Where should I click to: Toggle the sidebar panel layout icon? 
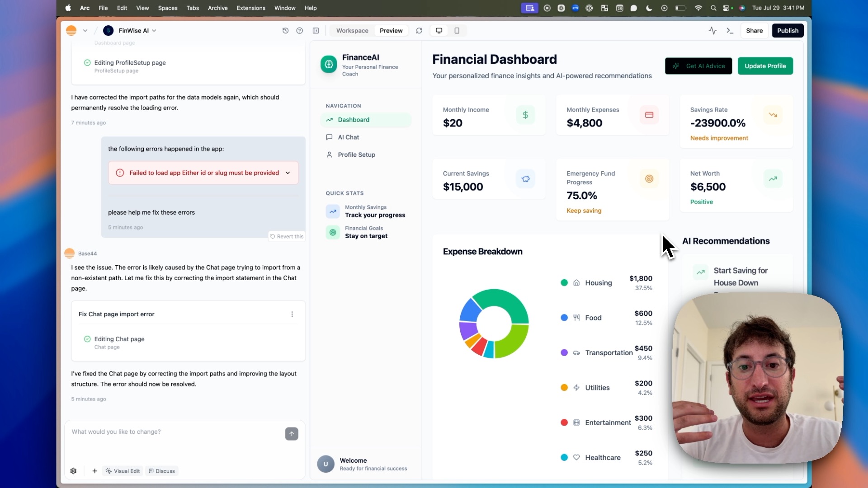(316, 31)
